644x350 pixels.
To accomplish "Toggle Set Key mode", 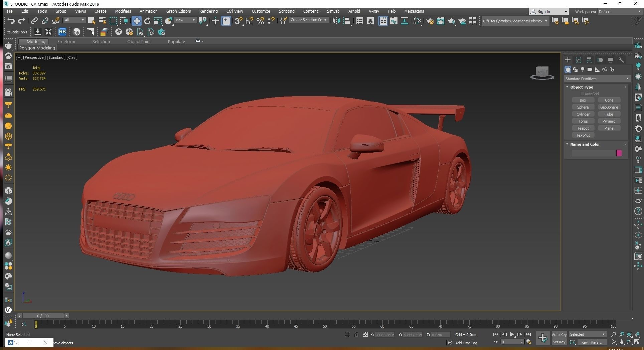I will [x=559, y=342].
